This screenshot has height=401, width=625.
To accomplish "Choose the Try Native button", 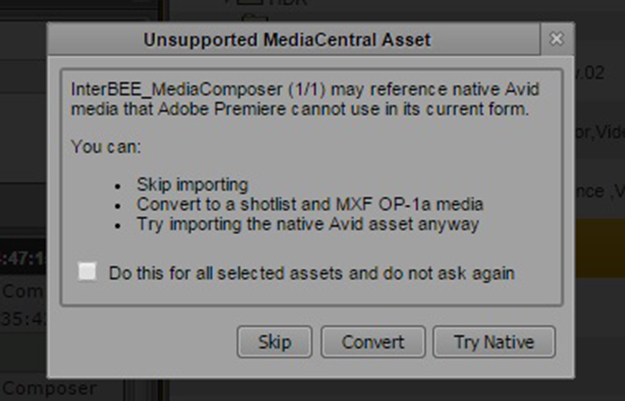I will tap(493, 341).
